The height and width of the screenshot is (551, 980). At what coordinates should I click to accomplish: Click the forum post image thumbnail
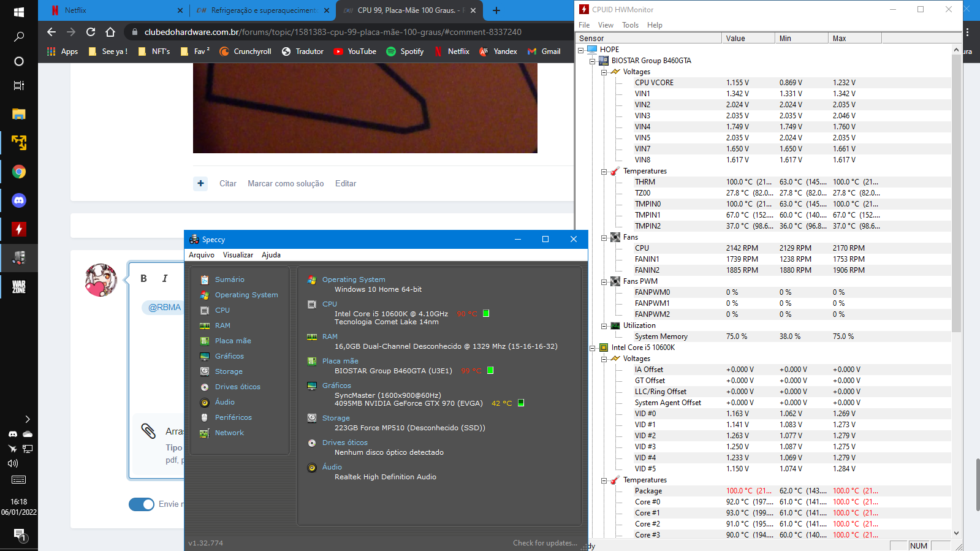point(365,108)
